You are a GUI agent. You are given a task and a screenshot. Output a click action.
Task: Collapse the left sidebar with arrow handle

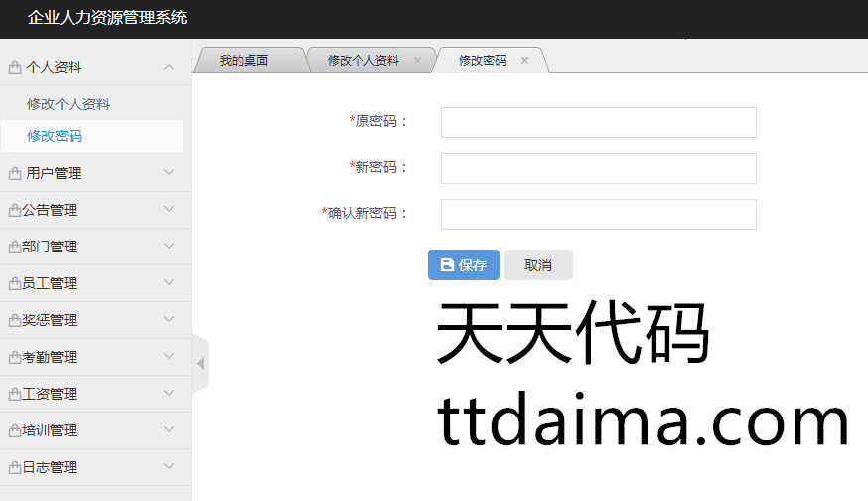[200, 364]
